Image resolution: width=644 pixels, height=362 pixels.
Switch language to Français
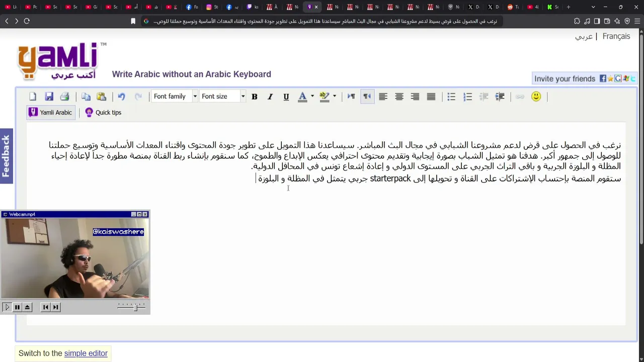pyautogui.click(x=616, y=36)
